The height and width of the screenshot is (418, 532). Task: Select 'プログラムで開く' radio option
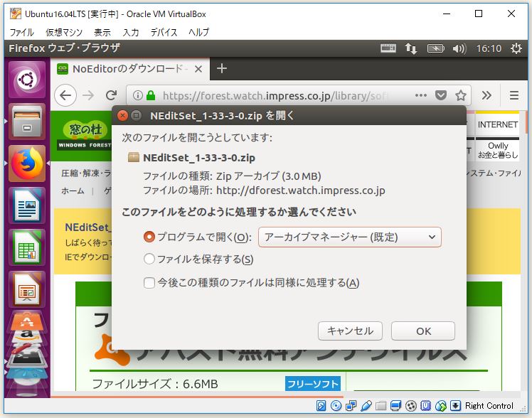149,237
